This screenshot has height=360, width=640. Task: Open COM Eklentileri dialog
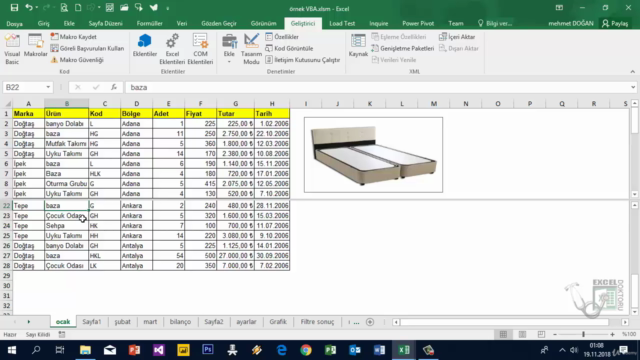[x=200, y=49]
